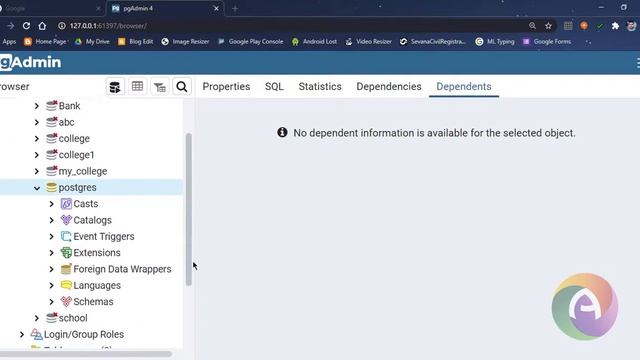
Task: Open the Google Forms bookmark
Action: [547, 41]
